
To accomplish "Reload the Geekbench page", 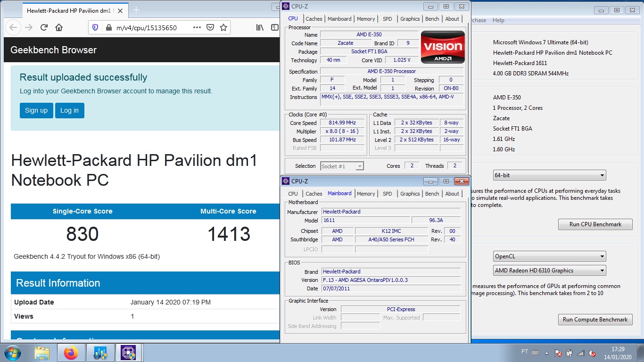I will click(44, 27).
